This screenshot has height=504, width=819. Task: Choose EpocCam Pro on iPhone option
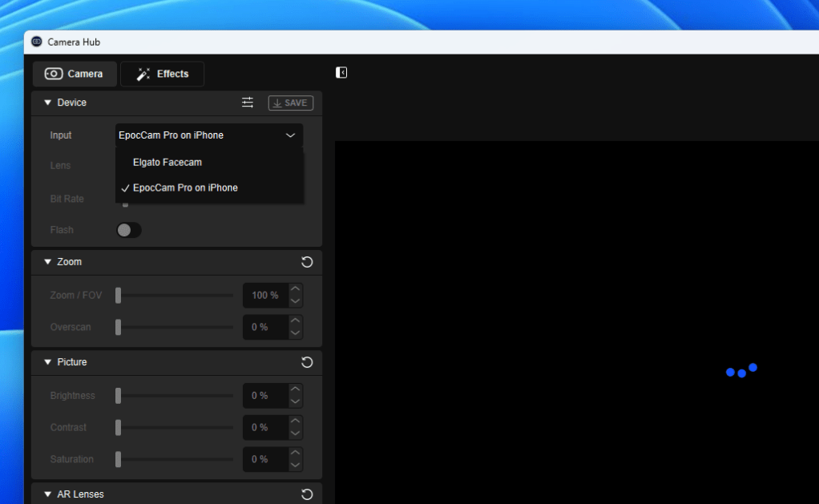(x=209, y=187)
